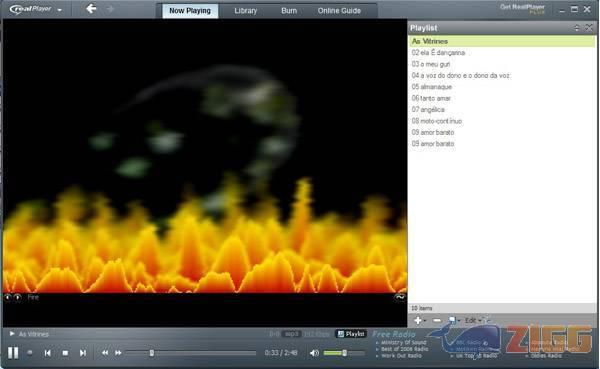Screen dimensions: 600x369
Task: Click the volume slider handle
Action: (344, 353)
